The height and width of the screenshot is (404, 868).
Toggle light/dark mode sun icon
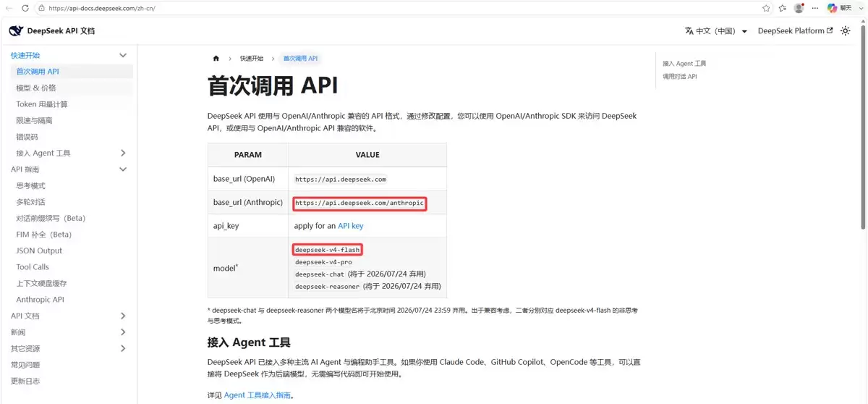click(845, 31)
